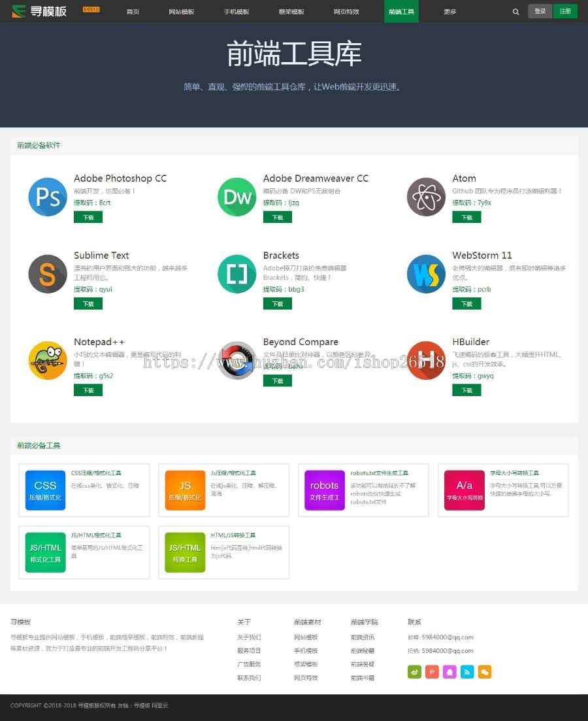Click 下载 under Beyond Compare
588x721 pixels.
click(278, 380)
